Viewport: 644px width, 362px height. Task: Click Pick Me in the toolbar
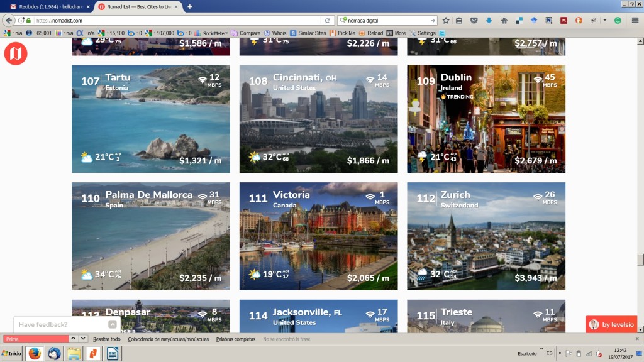pos(343,33)
